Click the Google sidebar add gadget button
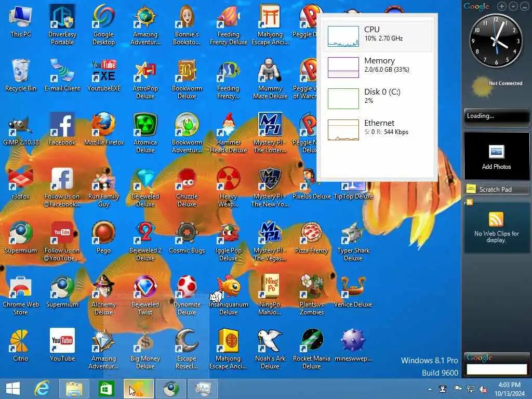532x399 pixels. (502, 6)
